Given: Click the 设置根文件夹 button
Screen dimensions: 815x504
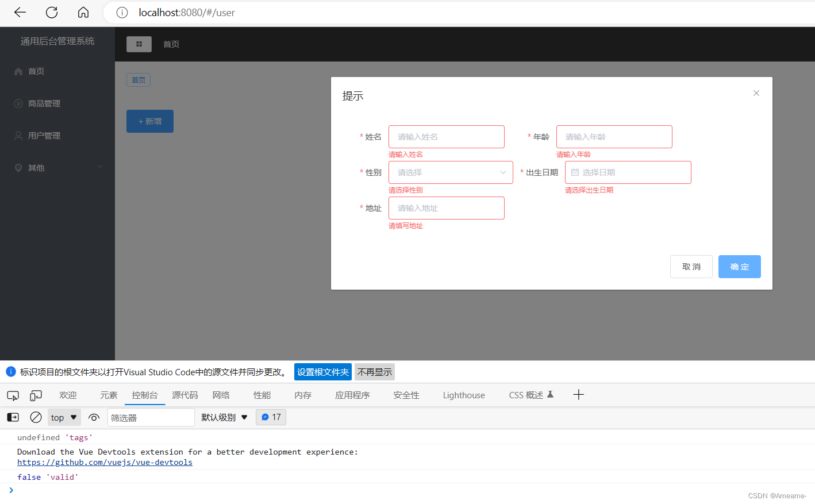Looking at the screenshot, I should pos(322,372).
